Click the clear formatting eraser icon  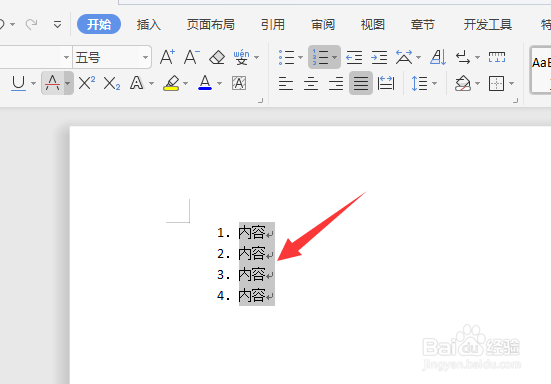point(217,57)
